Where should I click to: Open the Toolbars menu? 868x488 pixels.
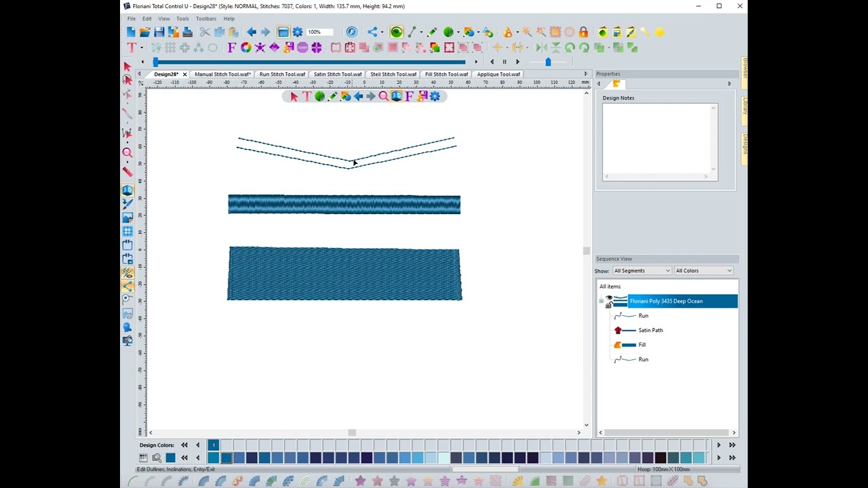[x=206, y=19]
